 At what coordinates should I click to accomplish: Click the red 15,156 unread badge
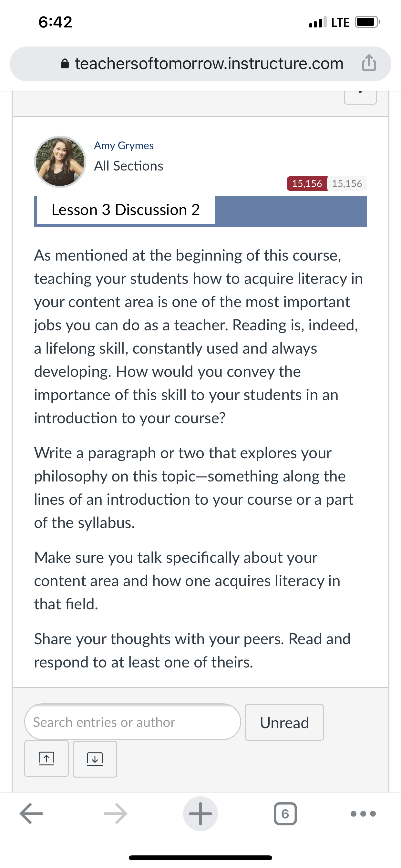tap(307, 184)
